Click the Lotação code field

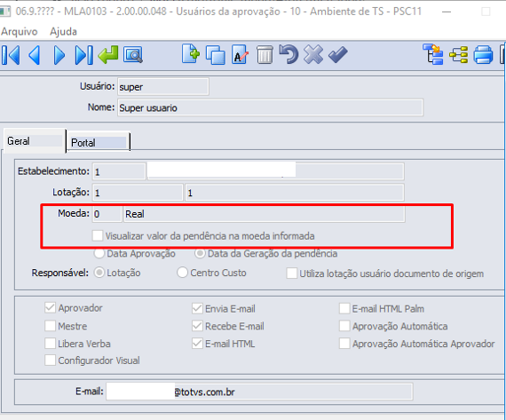[x=138, y=193]
